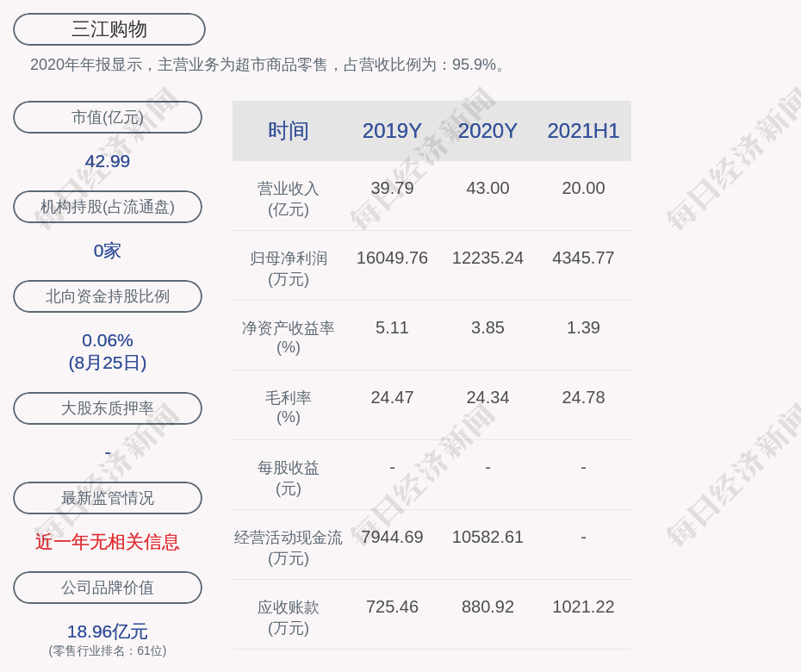Select the 2020Y column header
Image resolution: width=801 pixels, height=672 pixels.
tap(487, 131)
